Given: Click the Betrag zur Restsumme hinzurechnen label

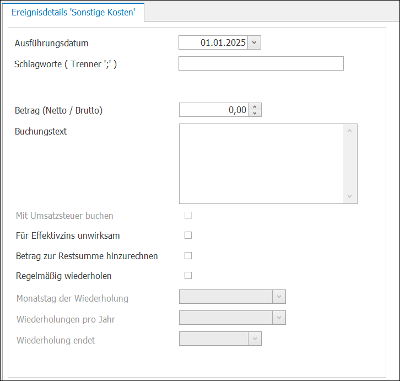Looking at the screenshot, I should point(87,256).
